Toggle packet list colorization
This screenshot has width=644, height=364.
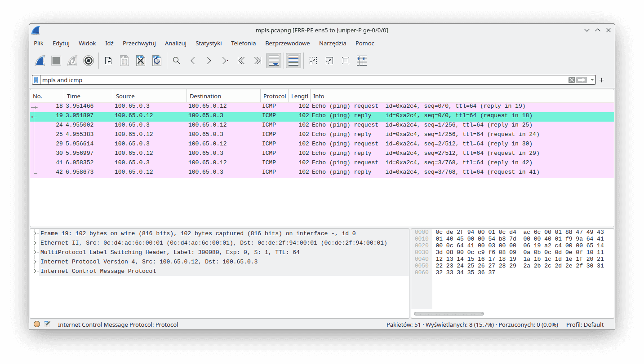pos(293,61)
